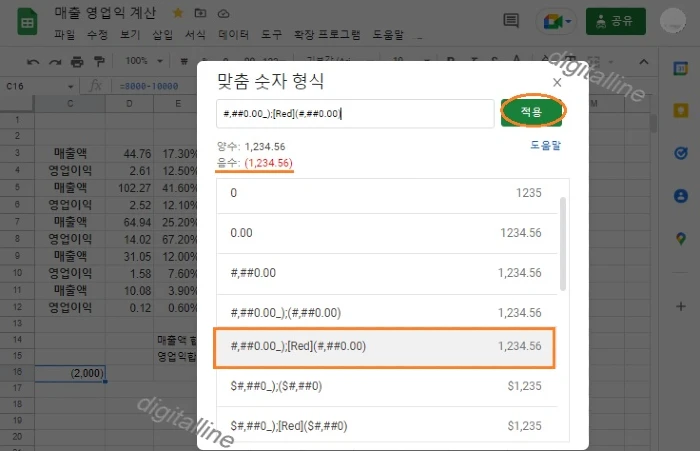The height and width of the screenshot is (451, 700).
Task: Click the undo toolbar icon
Action: [x=33, y=61]
